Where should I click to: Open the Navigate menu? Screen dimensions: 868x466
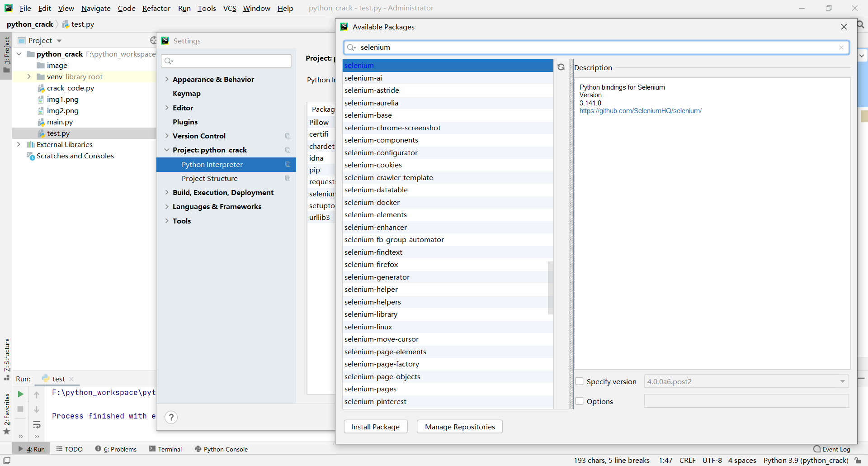(96, 8)
